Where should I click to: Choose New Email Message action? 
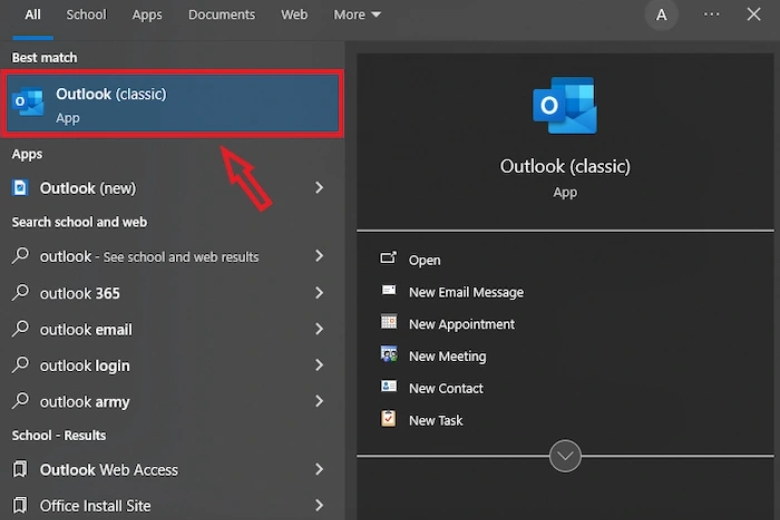tap(466, 292)
